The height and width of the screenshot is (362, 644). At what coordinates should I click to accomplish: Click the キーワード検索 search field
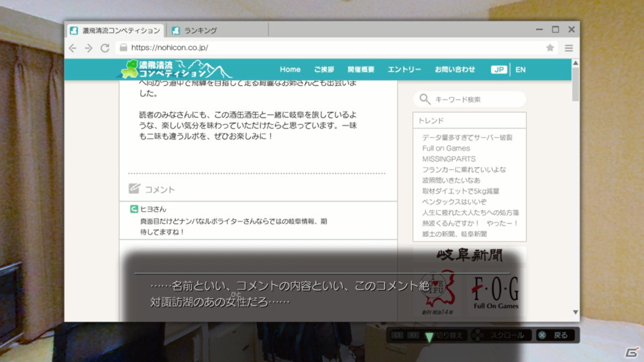tap(470, 99)
